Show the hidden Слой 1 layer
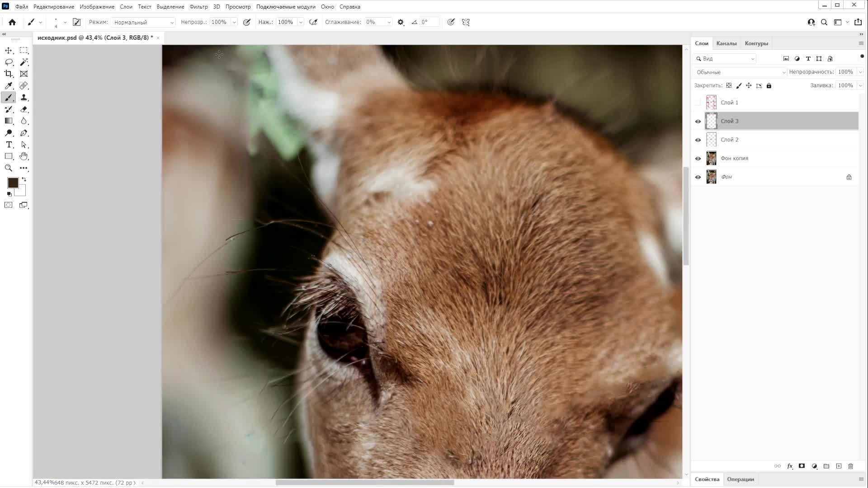The image size is (868, 488). coord(698,103)
